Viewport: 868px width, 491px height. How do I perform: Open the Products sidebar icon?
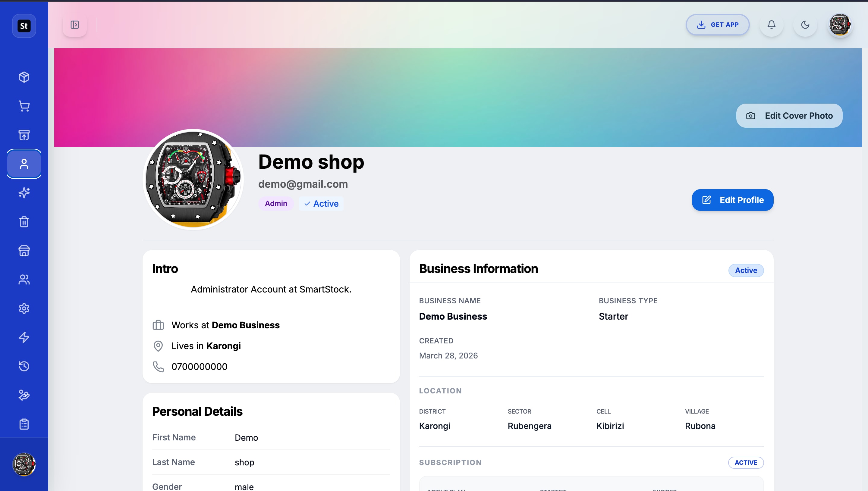tap(24, 77)
